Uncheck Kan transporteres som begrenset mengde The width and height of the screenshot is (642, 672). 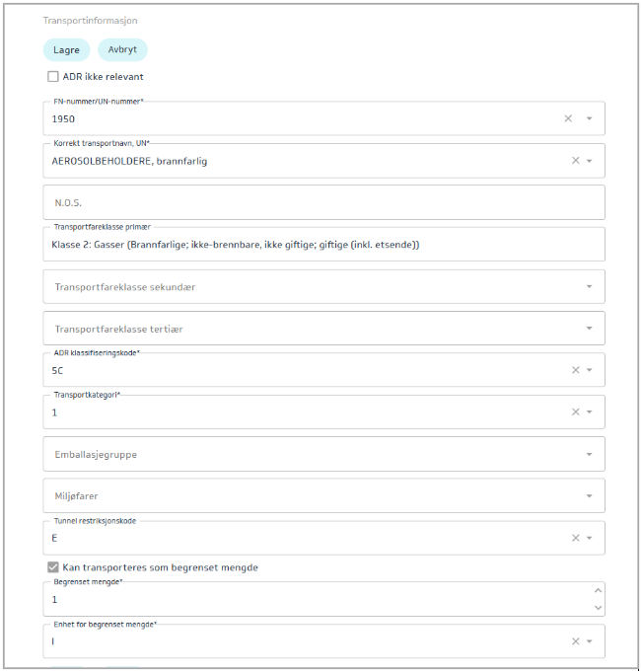52,567
